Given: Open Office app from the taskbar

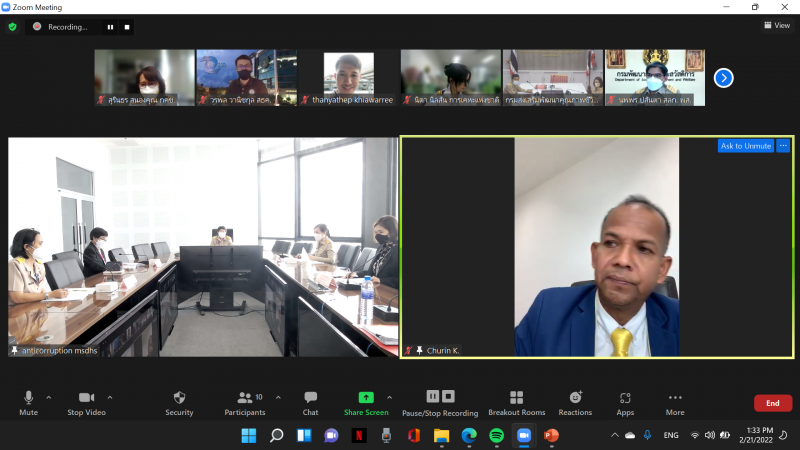Looking at the screenshot, I should point(414,435).
